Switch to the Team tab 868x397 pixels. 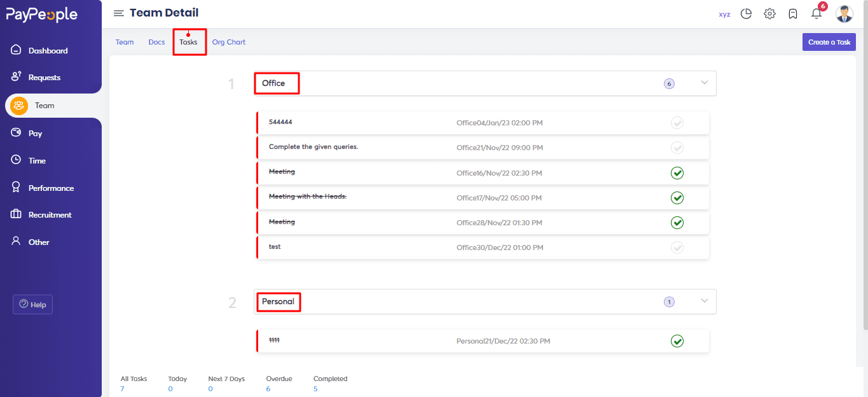pos(125,42)
